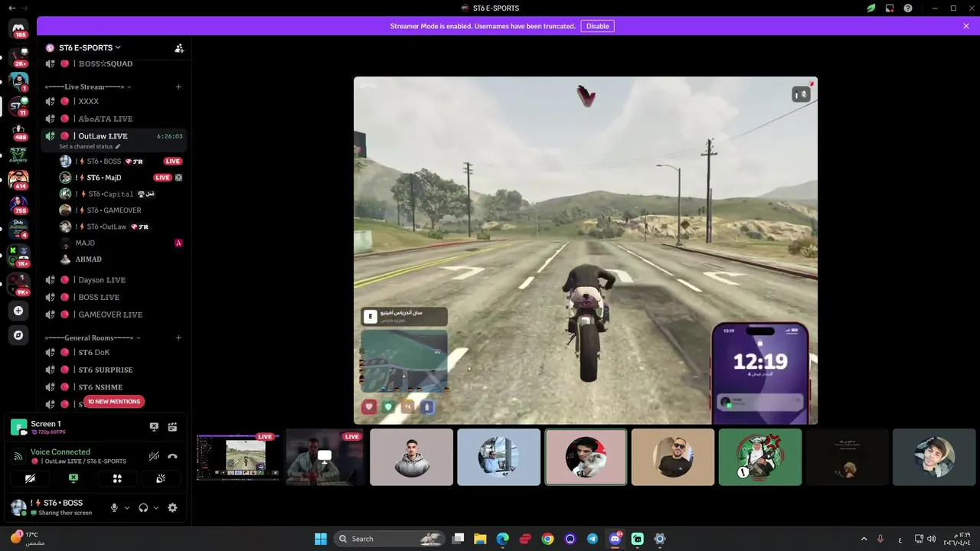Go back with title bar arrow
This screenshot has height=551, width=980.
[x=12, y=8]
